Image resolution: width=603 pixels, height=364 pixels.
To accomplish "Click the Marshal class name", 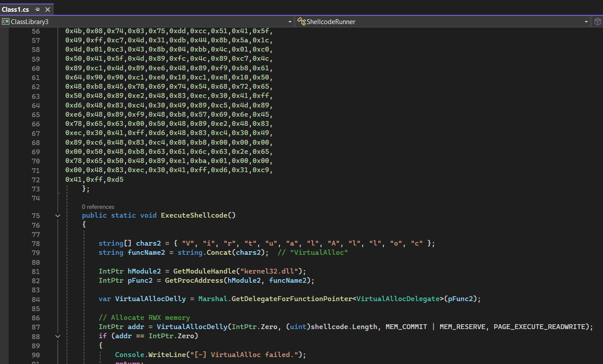I will click(x=213, y=299).
